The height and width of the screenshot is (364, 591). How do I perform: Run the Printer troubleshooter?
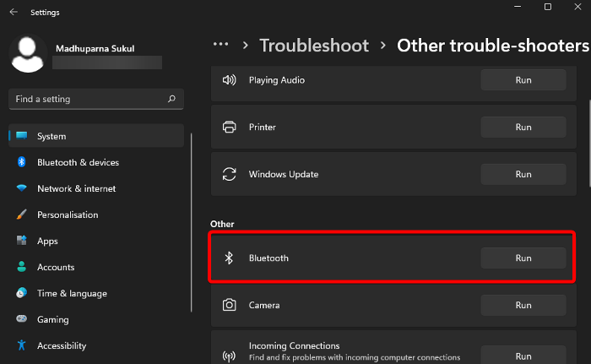pyautogui.click(x=523, y=128)
